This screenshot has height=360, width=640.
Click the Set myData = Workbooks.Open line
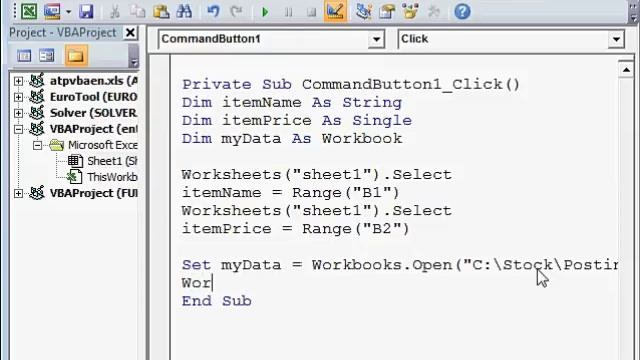click(x=400, y=265)
